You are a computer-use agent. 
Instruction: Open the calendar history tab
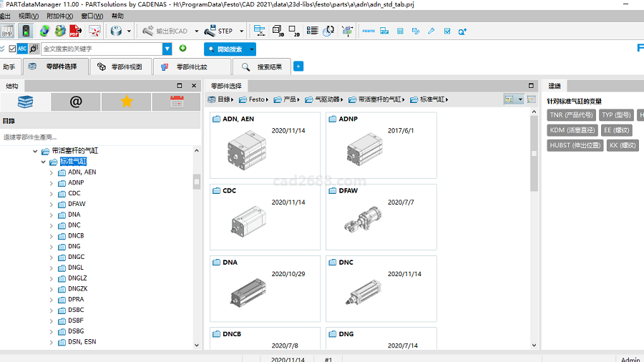177,102
